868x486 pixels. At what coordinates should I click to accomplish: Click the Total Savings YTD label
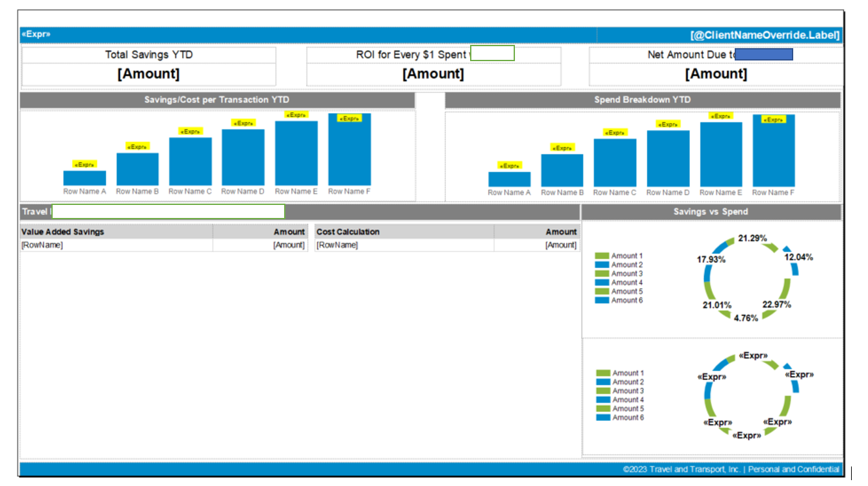pos(149,55)
